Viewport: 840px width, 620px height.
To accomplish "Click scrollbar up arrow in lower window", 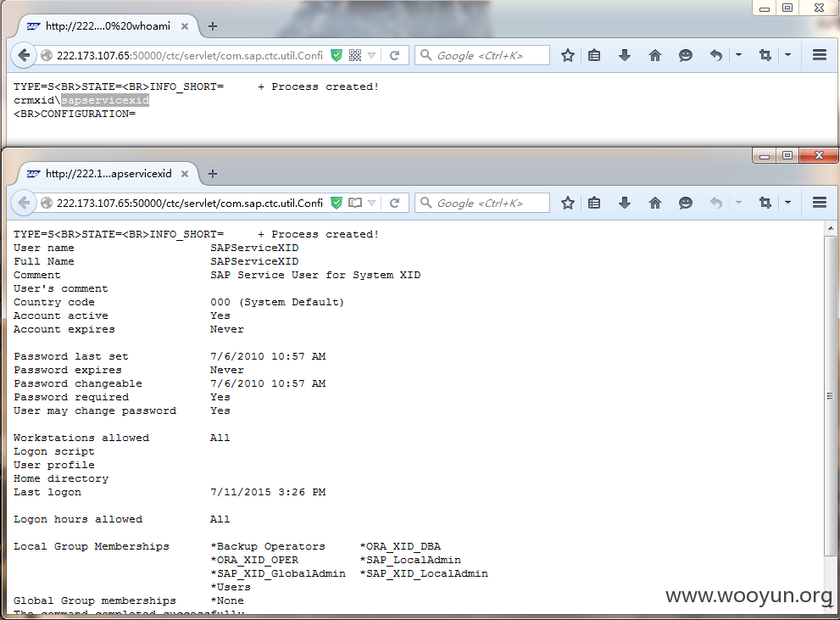I will point(831,228).
